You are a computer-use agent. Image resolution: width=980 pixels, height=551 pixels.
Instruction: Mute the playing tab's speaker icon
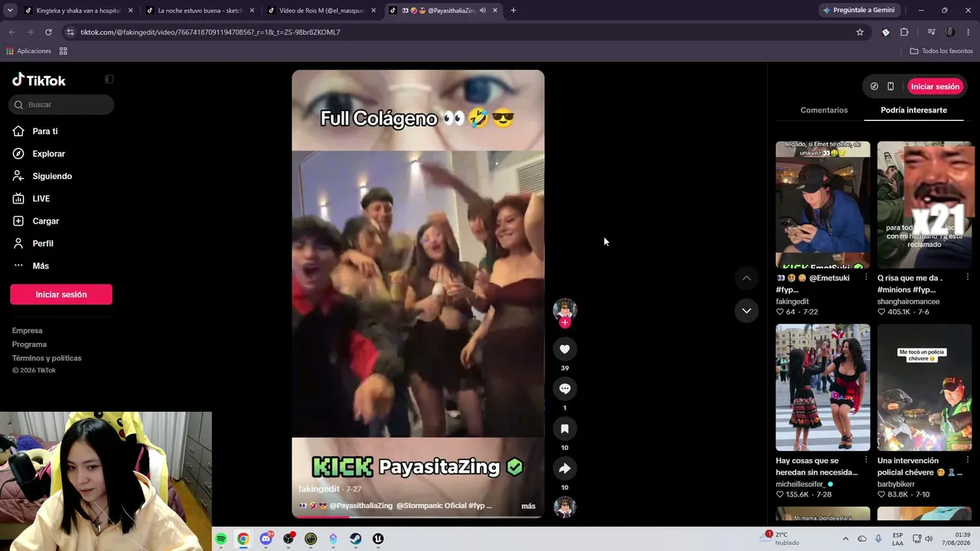coord(482,11)
